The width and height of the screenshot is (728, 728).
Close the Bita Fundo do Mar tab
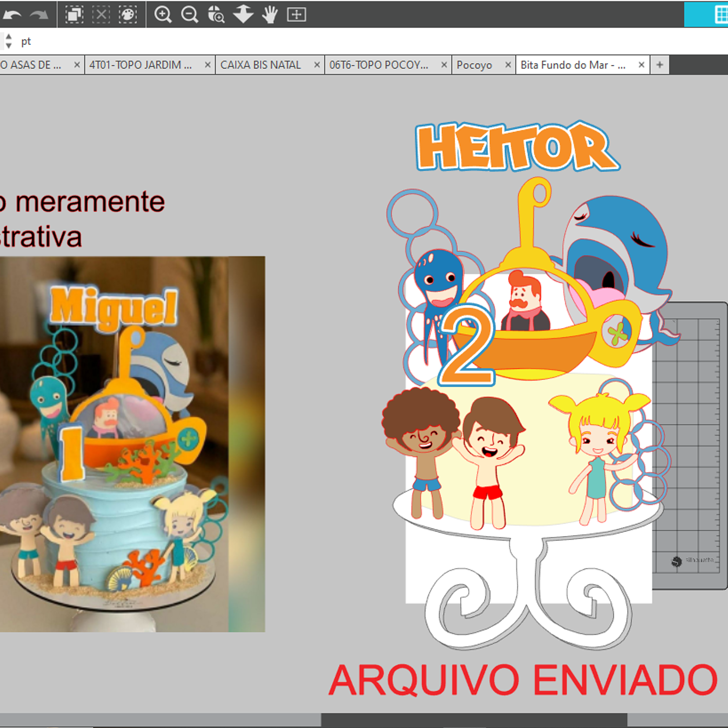[x=641, y=65]
